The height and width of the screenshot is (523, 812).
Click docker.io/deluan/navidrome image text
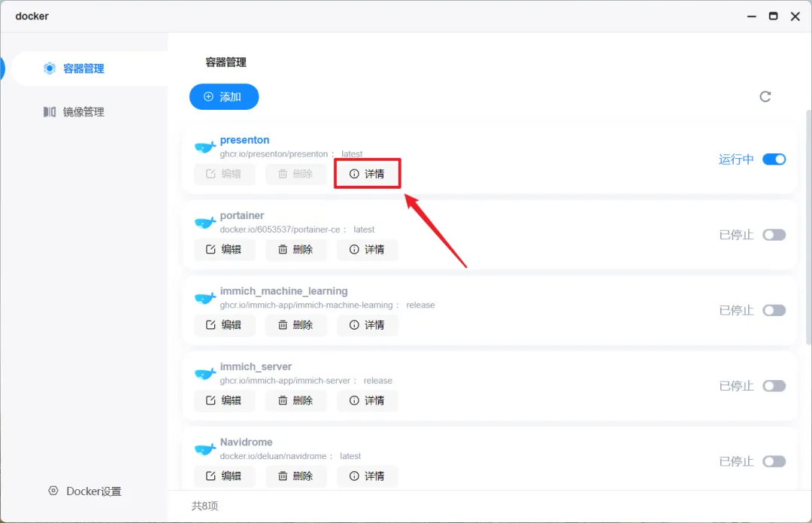(273, 456)
